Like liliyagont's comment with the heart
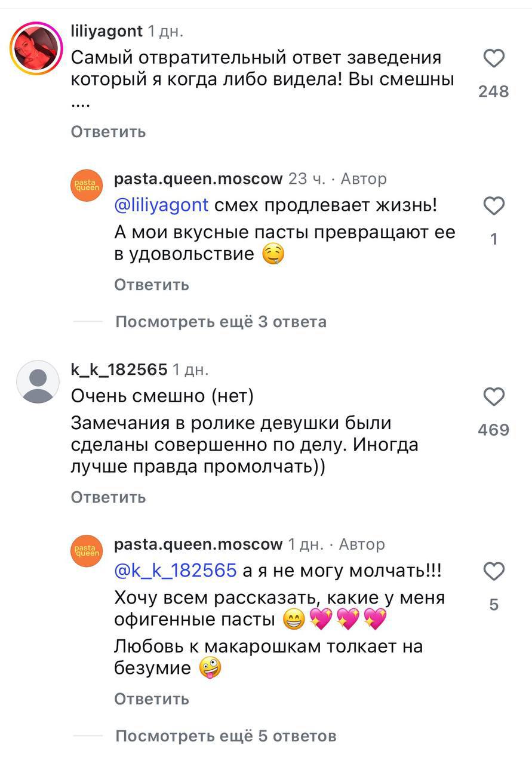This screenshot has width=532, height=764. point(494,59)
